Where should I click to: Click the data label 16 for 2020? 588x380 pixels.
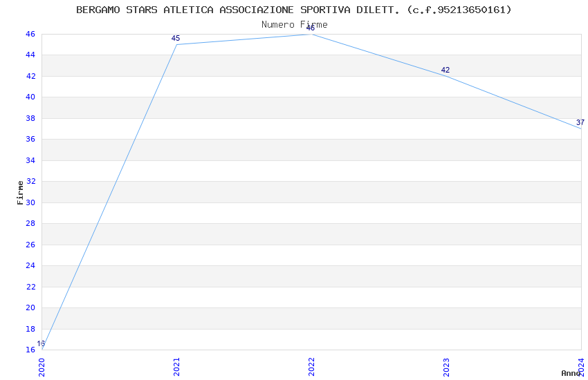click(x=41, y=343)
